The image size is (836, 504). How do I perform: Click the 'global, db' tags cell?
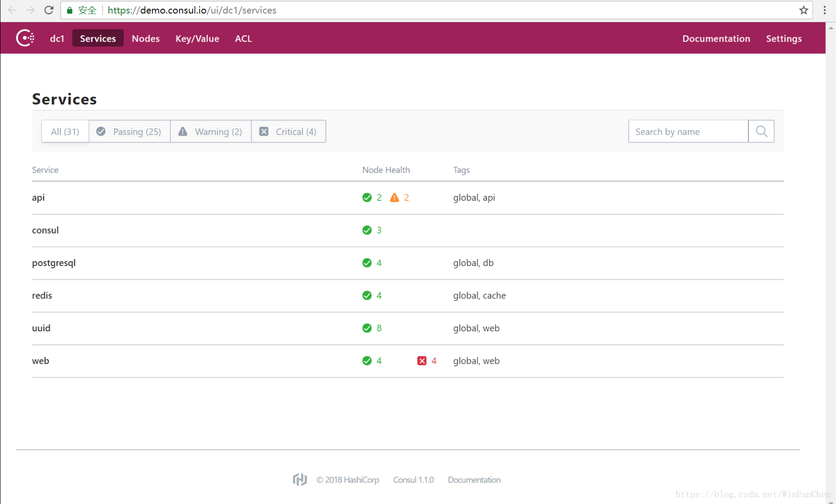(x=473, y=263)
